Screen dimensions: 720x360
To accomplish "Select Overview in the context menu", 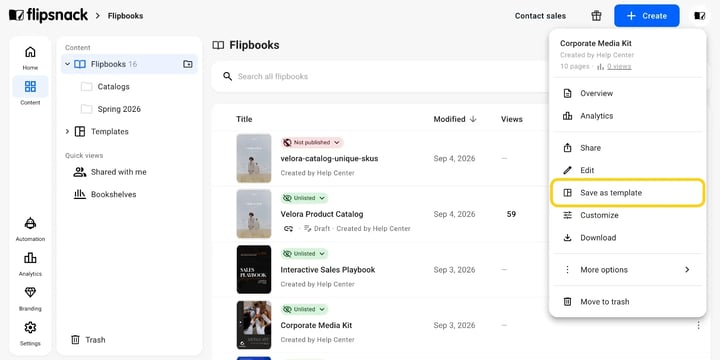I will (x=627, y=93).
